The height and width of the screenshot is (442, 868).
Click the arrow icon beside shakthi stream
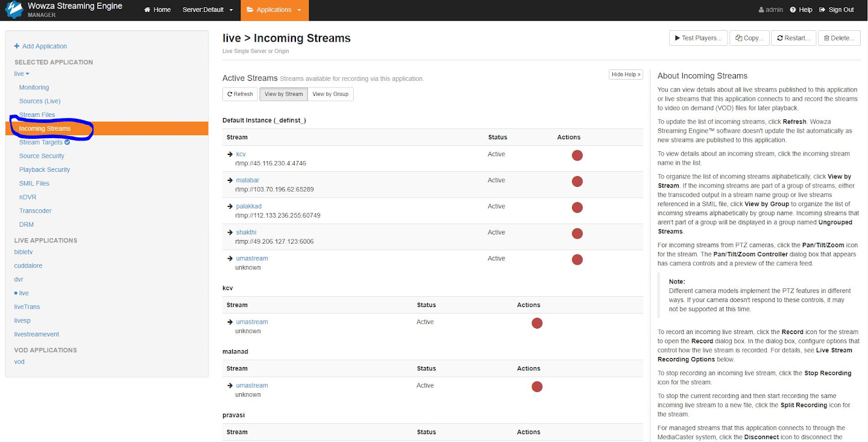tap(230, 232)
